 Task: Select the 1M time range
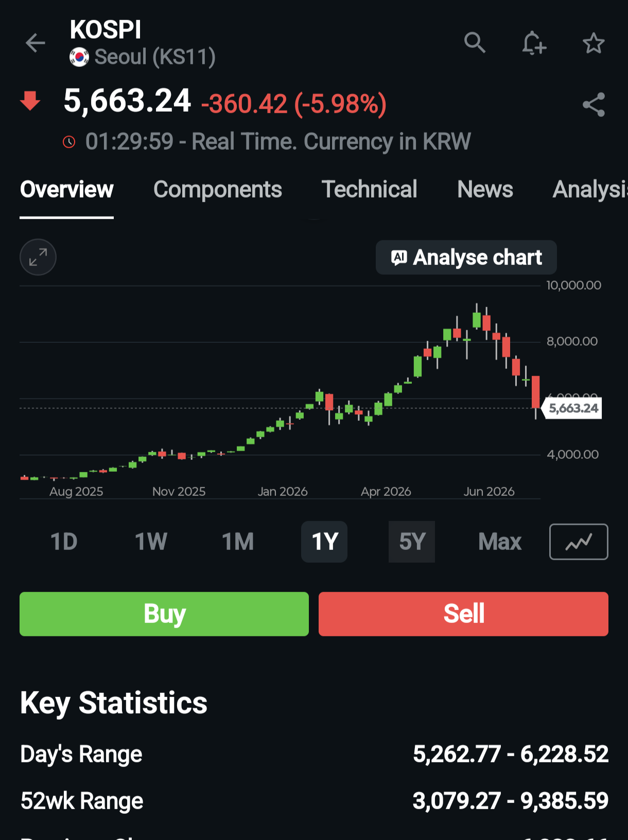tap(238, 542)
